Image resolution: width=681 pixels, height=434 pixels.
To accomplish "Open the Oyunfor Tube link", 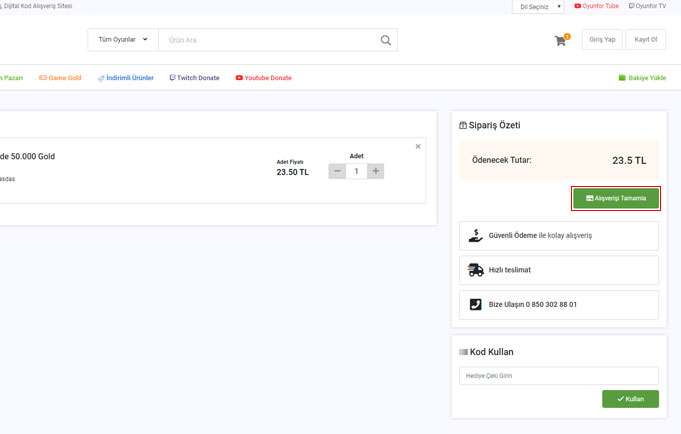I will [x=597, y=6].
